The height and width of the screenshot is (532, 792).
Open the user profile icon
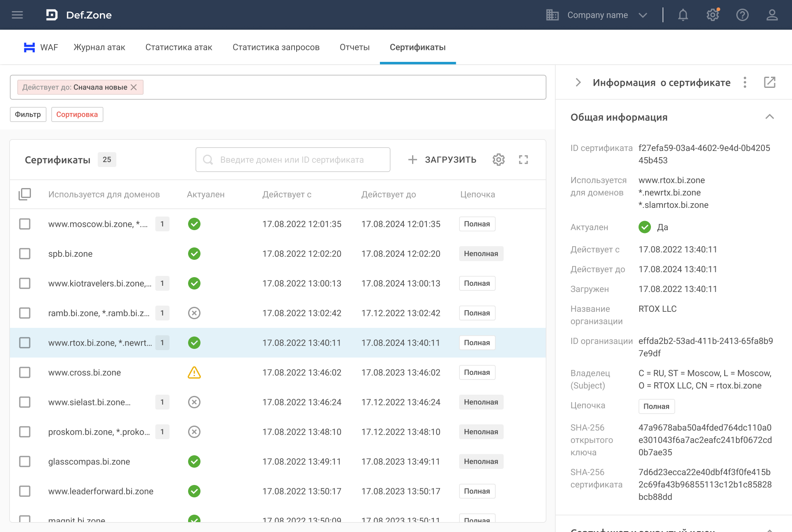point(772,15)
